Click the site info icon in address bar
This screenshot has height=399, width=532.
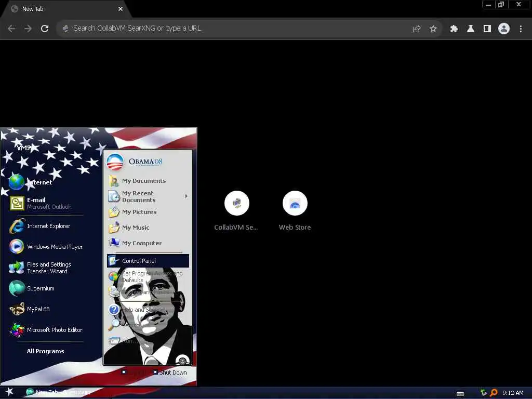tap(65, 29)
